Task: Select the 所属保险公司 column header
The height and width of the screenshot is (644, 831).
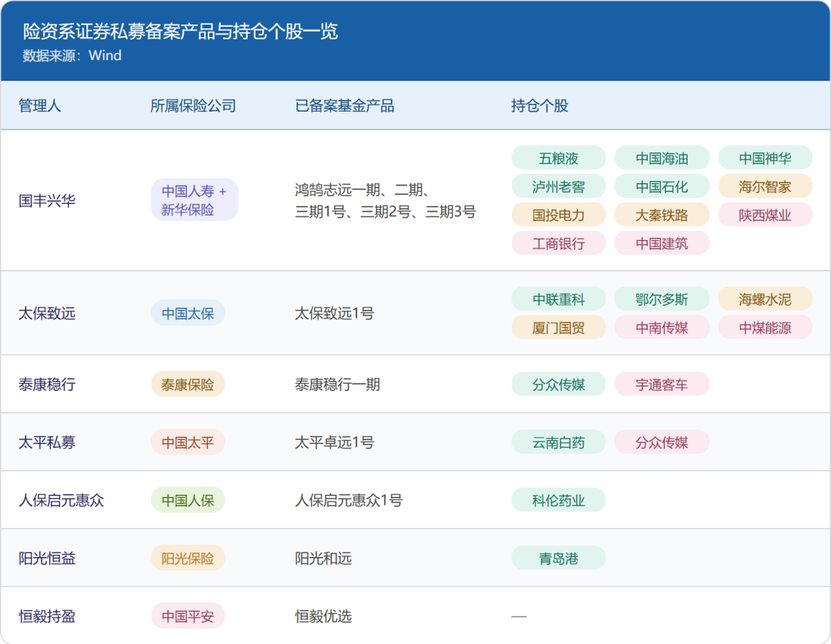Action: [193, 106]
